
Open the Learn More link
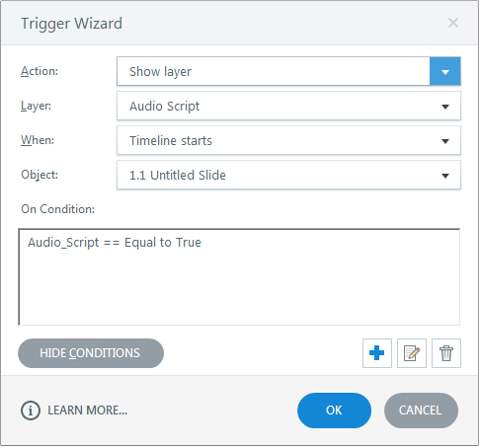87,411
